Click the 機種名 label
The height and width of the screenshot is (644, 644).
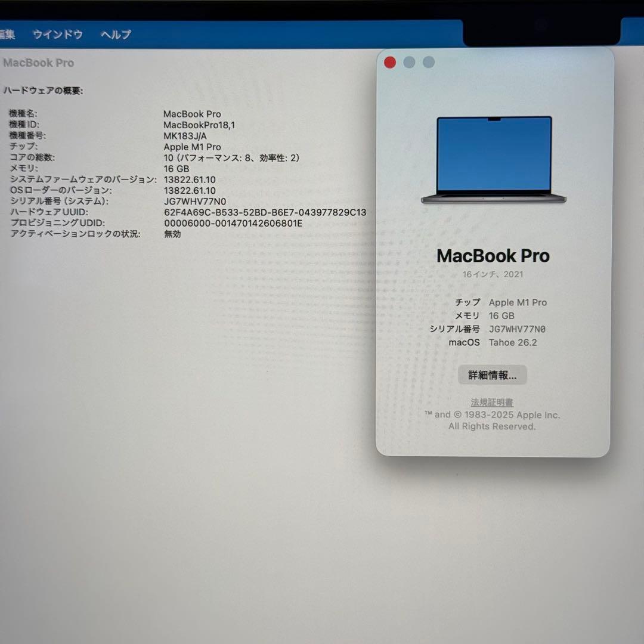point(23,114)
